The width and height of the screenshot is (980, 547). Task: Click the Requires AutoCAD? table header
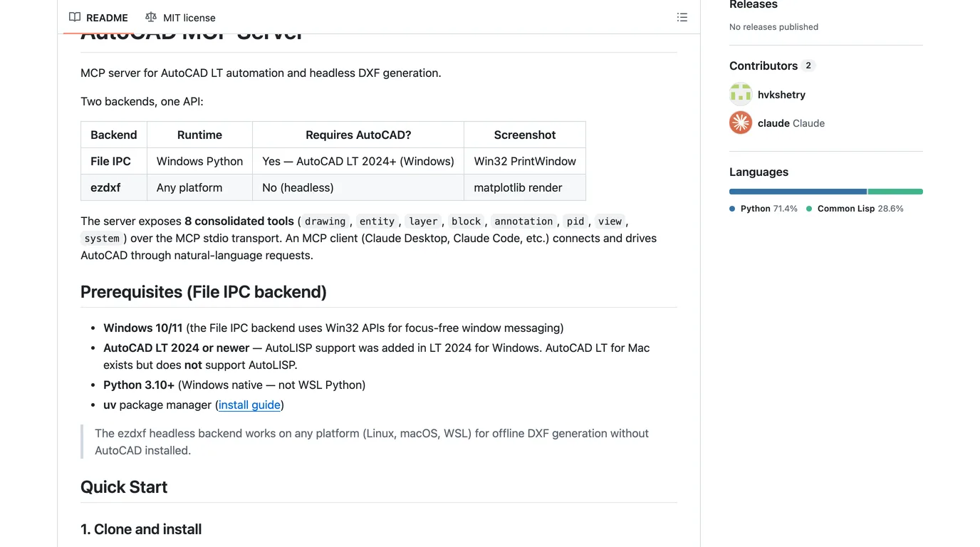pyautogui.click(x=358, y=135)
